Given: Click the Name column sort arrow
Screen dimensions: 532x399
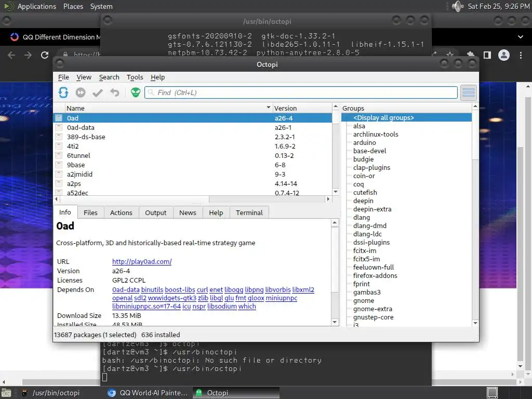Looking at the screenshot, I should pyautogui.click(x=269, y=108).
